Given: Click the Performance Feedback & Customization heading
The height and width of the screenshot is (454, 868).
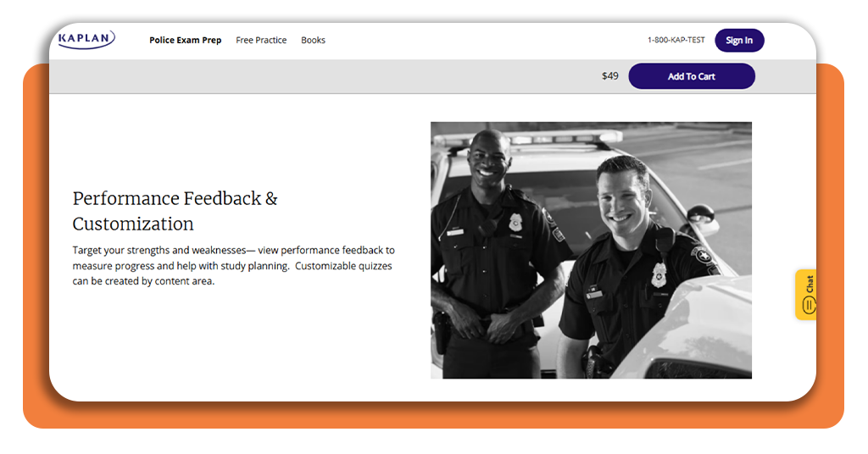Looking at the screenshot, I should click(175, 211).
